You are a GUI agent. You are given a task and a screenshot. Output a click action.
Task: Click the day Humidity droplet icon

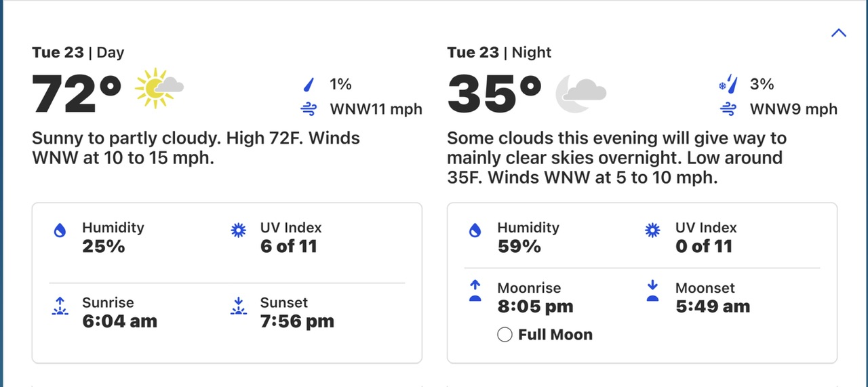pyautogui.click(x=60, y=230)
